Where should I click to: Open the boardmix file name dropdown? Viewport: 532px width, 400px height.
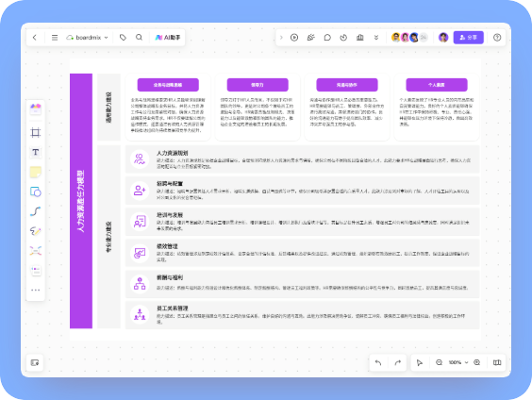[87, 38]
